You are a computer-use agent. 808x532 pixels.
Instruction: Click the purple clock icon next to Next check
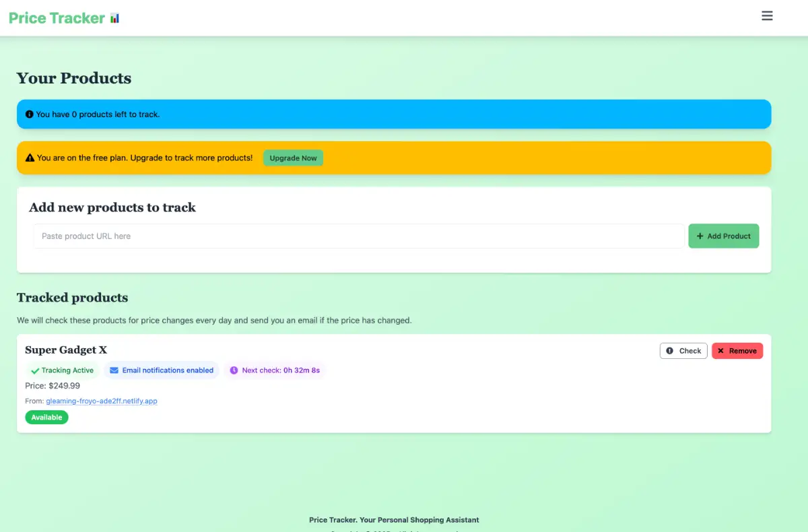coord(233,370)
